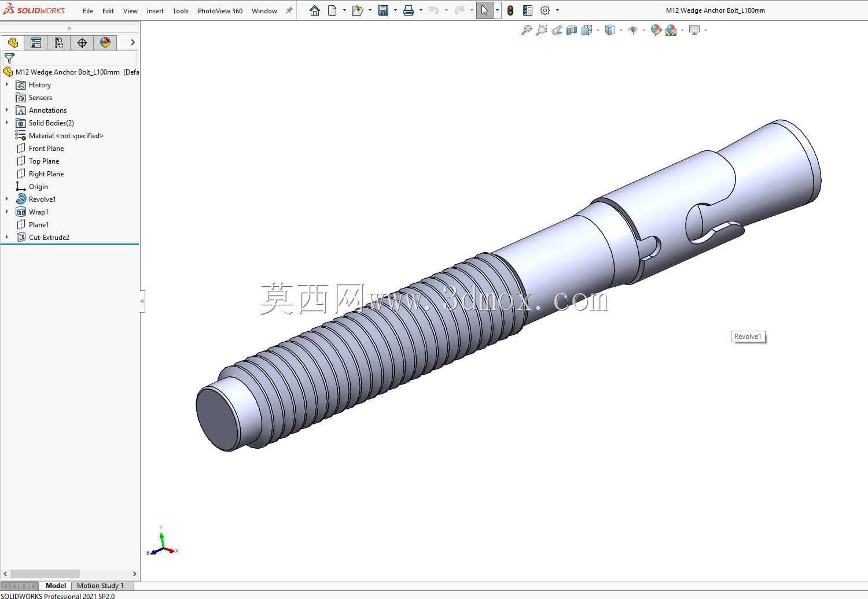Open the Window menu

tap(264, 10)
